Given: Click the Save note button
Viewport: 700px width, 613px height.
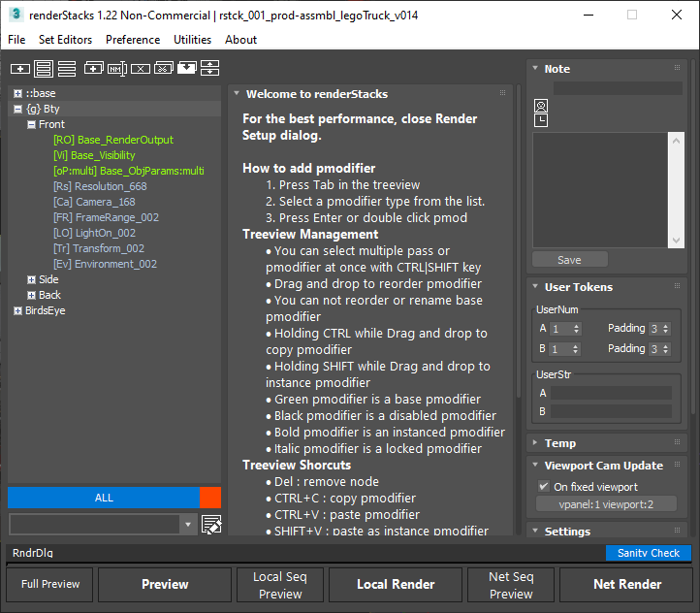Looking at the screenshot, I should click(570, 260).
